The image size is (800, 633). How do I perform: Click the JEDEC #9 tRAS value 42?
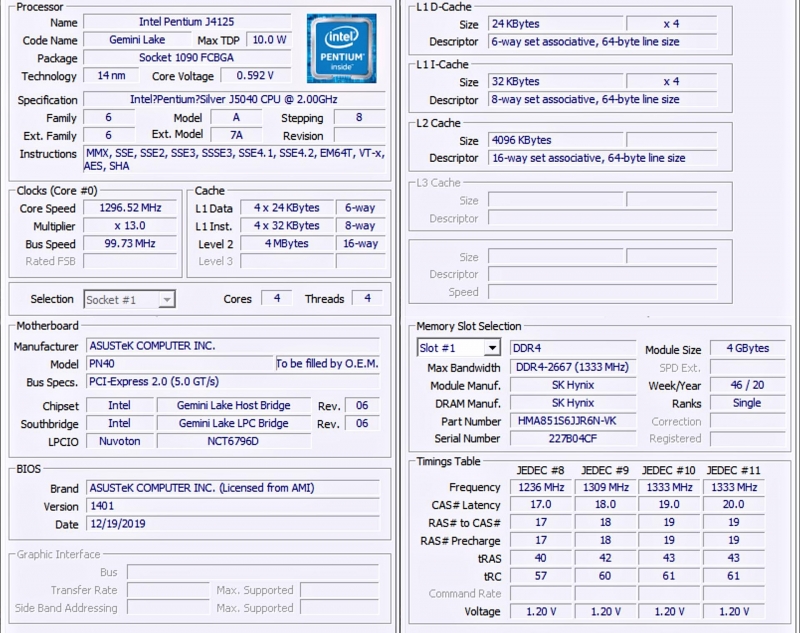click(x=606, y=558)
